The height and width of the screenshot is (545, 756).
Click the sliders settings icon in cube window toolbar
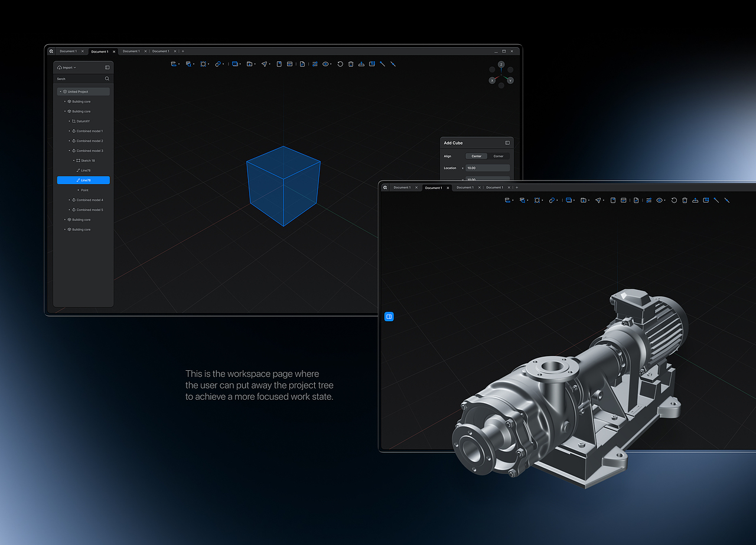315,64
